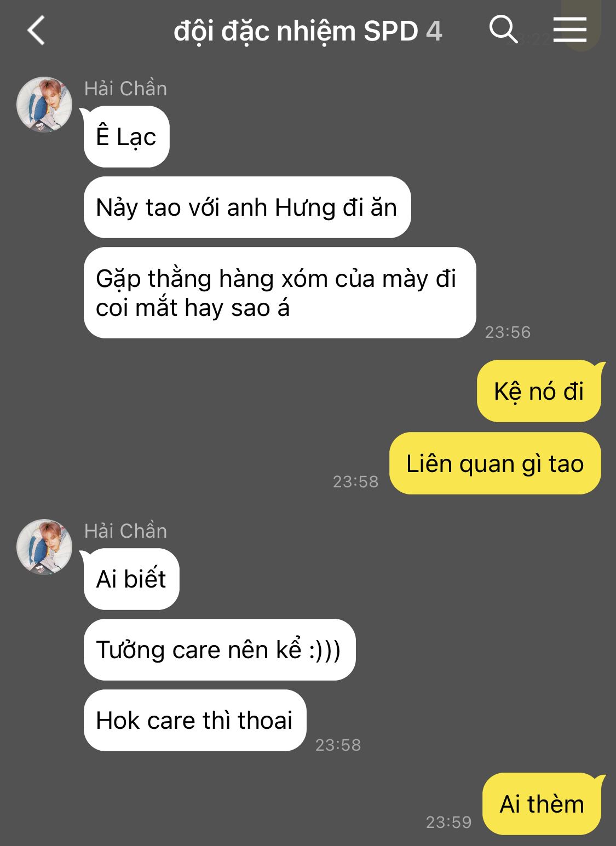This screenshot has width=616, height=846.
Task: Tap the 23:59 message timestamp
Action: 448,822
